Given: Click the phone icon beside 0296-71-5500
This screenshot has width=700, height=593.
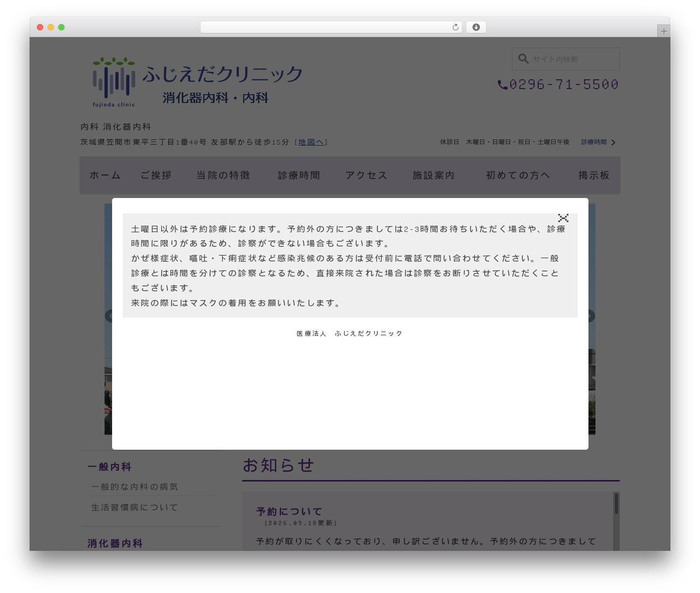Looking at the screenshot, I should 503,85.
